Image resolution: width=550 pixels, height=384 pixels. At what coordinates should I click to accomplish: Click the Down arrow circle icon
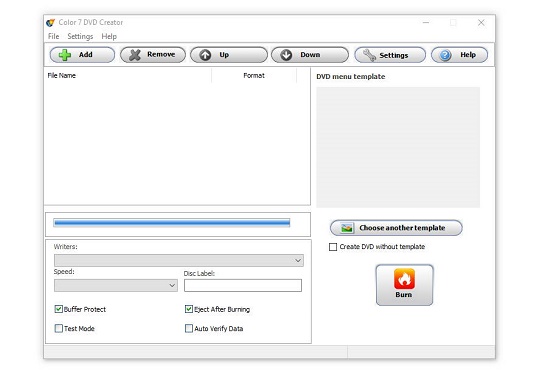tap(286, 55)
